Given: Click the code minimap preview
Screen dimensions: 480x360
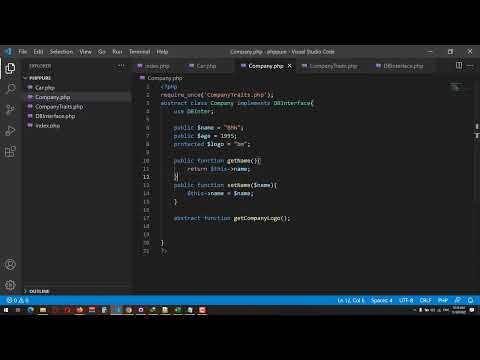Looking at the screenshot, I should (x=456, y=87).
